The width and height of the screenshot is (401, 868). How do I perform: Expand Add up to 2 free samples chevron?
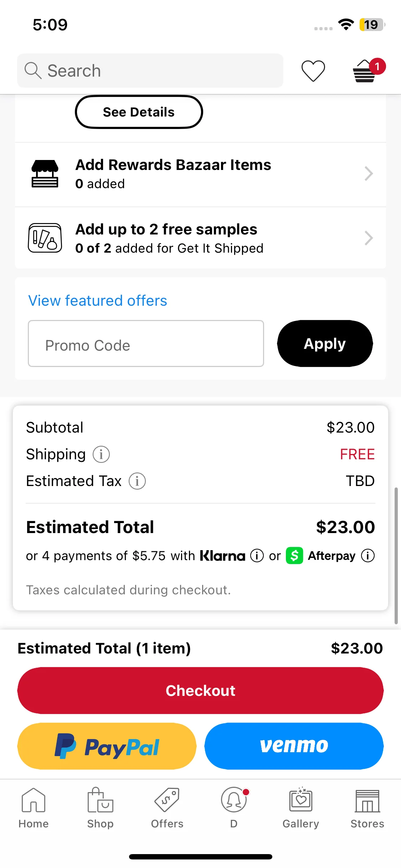tap(369, 238)
